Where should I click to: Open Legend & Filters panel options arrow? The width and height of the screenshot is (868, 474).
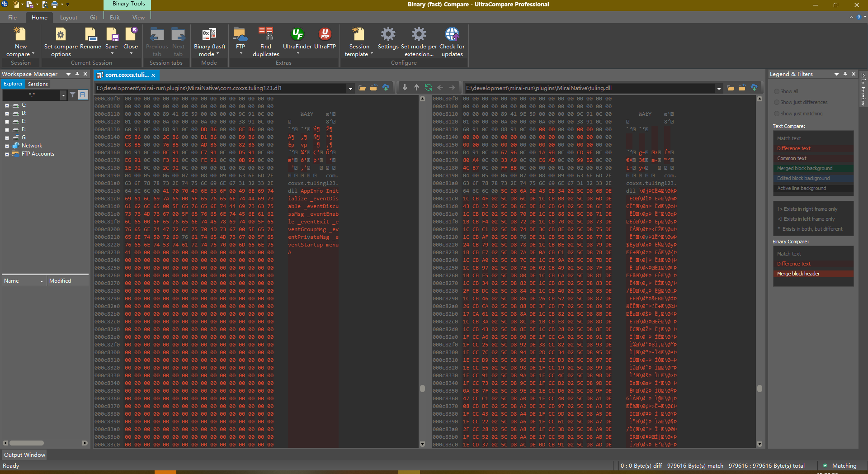click(836, 74)
